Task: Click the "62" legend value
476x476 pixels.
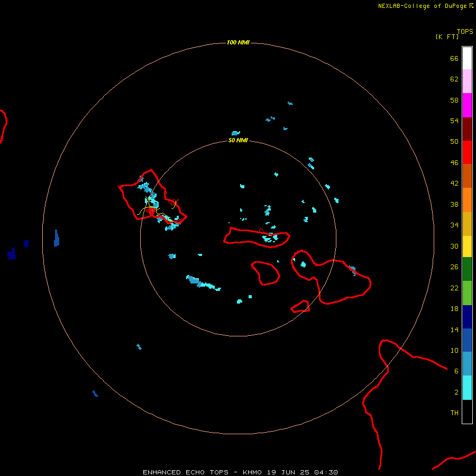Action: click(x=454, y=79)
